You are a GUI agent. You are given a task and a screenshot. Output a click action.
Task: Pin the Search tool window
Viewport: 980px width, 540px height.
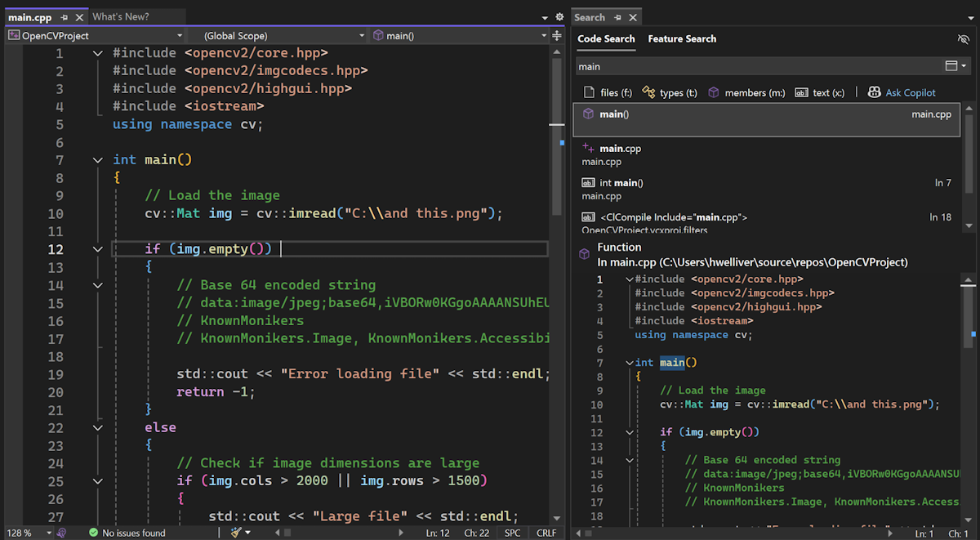[617, 17]
